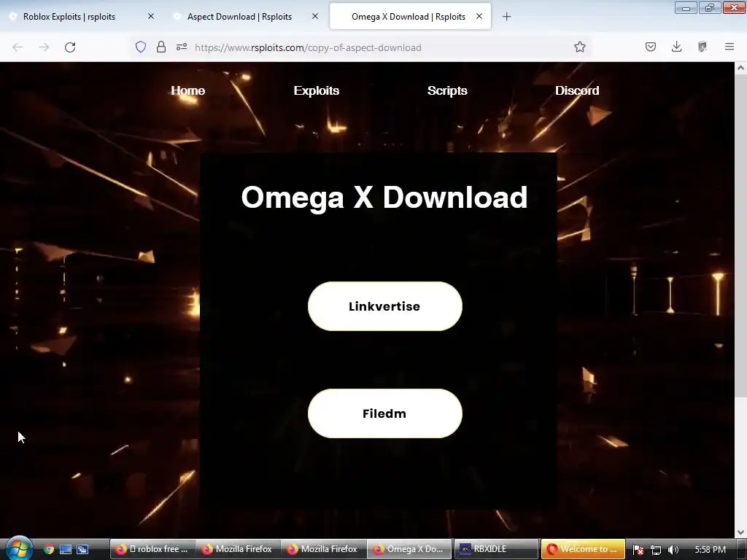747x560 pixels.
Task: Close the Aspect Download | Rsploits tab
Action: tap(315, 16)
